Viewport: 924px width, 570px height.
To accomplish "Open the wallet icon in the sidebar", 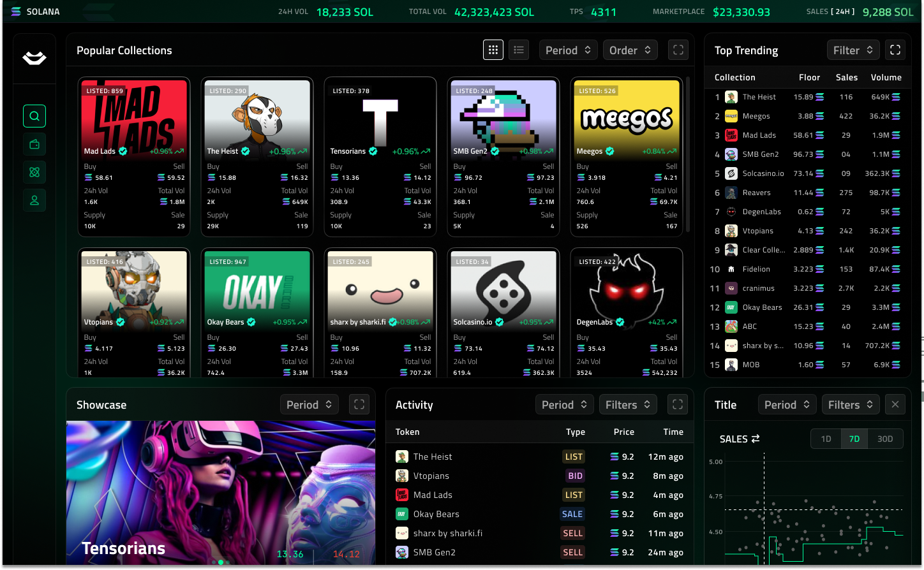I will pyautogui.click(x=34, y=144).
